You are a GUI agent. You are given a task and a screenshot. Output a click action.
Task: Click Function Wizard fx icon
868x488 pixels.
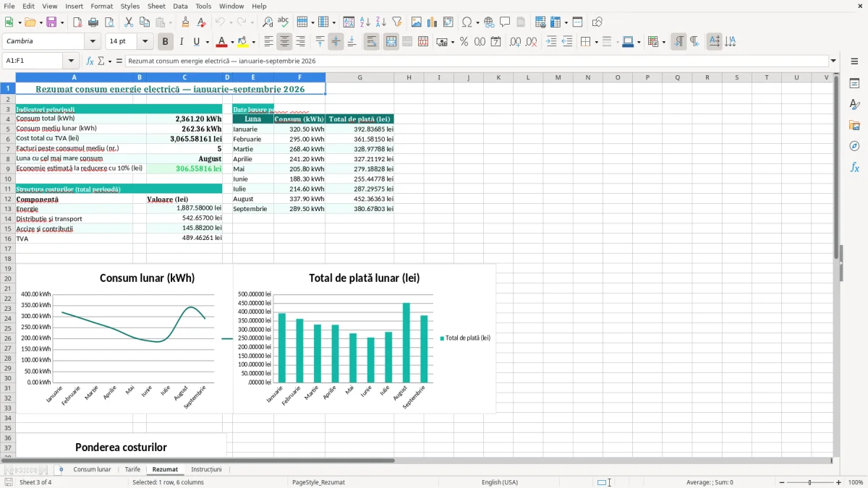[x=90, y=61]
